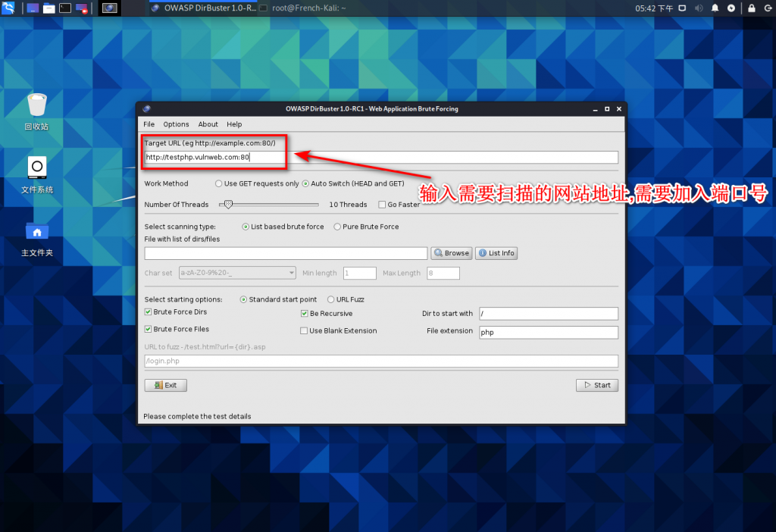This screenshot has width=776, height=532.
Task: Select URL Fuzz radio
Action: pyautogui.click(x=330, y=299)
